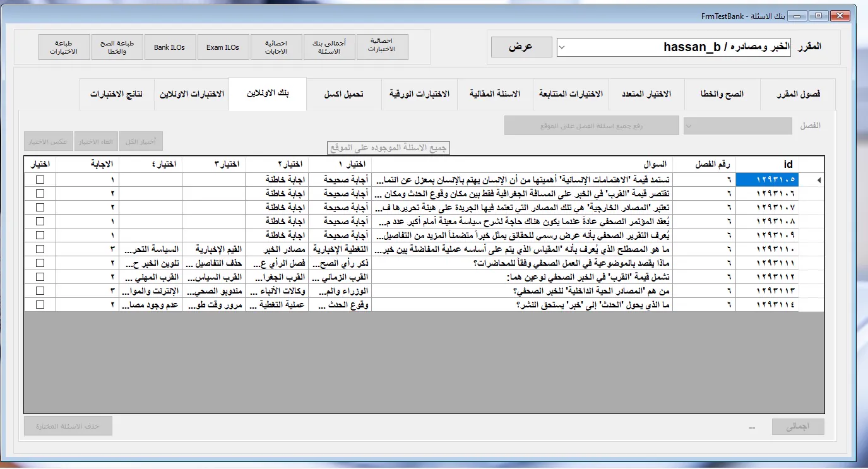
Task: Click the current-row arrow indicator
Action: pyautogui.click(x=819, y=180)
